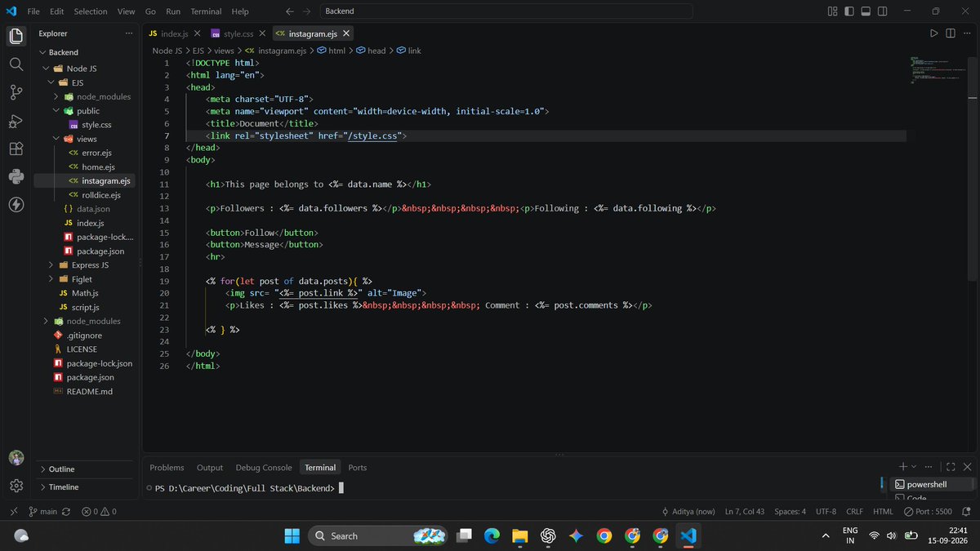
Task: Open the Run and Debug view
Action: click(16, 121)
